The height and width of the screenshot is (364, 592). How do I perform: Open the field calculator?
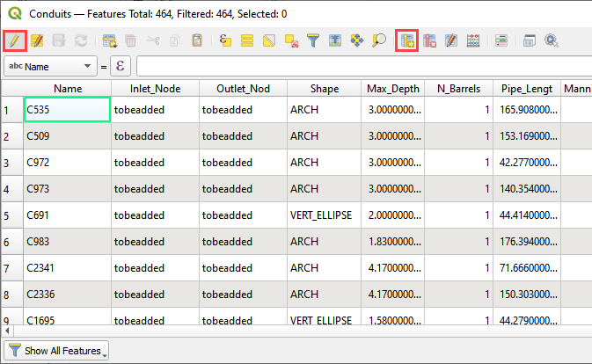point(451,40)
